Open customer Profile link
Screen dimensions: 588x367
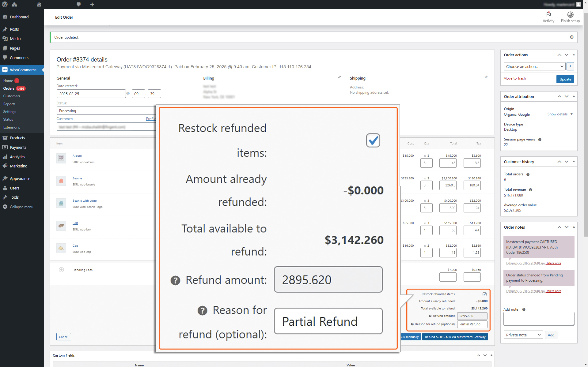151,119
